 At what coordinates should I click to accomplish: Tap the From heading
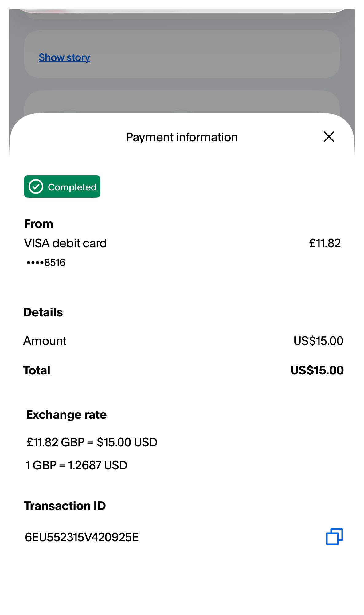point(39,224)
